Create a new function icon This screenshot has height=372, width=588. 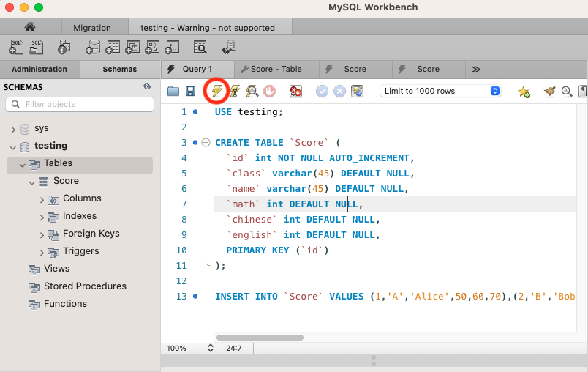coord(172,48)
